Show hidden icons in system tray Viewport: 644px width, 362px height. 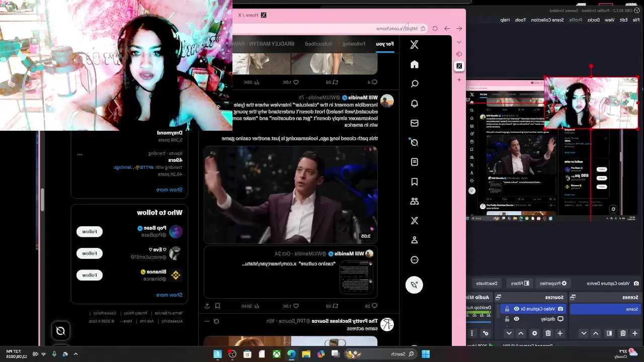coord(75,354)
